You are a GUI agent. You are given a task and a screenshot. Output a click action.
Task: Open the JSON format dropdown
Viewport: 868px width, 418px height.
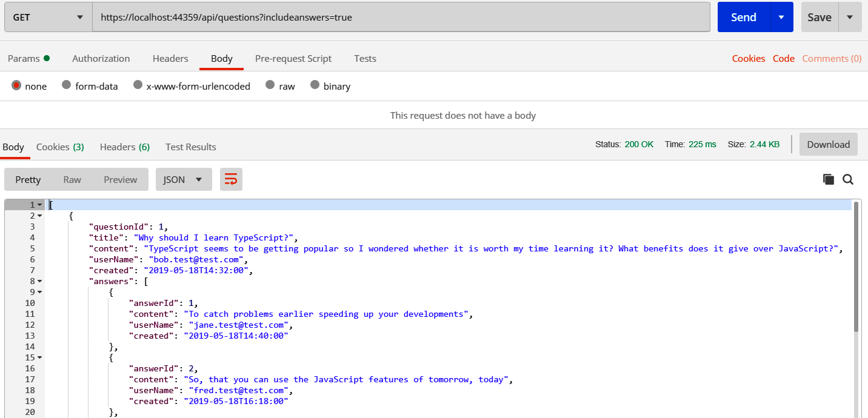[184, 179]
